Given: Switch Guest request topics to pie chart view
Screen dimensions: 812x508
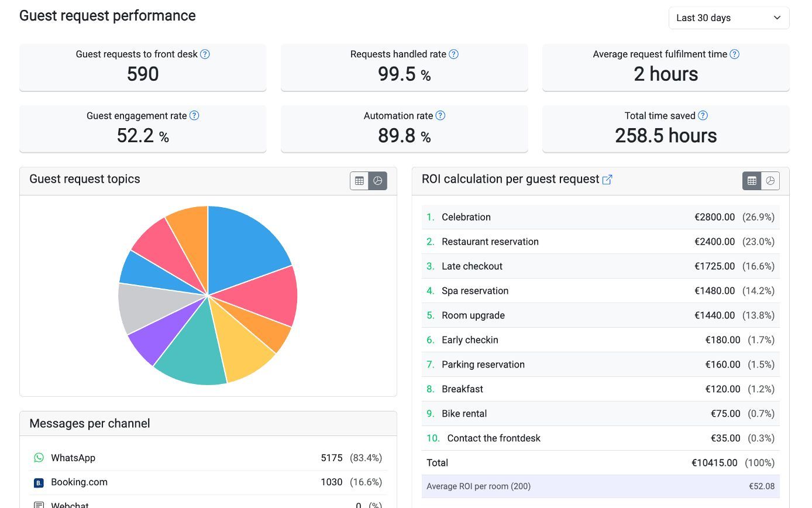Looking at the screenshot, I should click(378, 181).
